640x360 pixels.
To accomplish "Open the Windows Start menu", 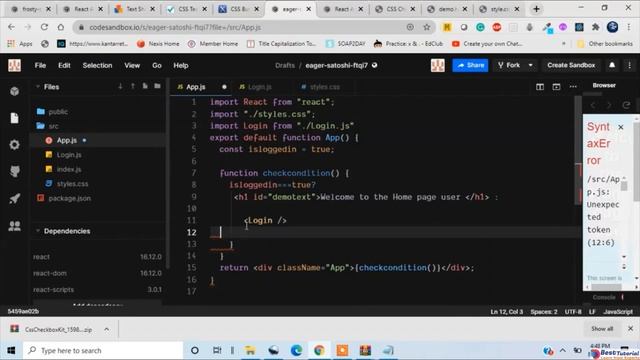I will (x=11, y=350).
